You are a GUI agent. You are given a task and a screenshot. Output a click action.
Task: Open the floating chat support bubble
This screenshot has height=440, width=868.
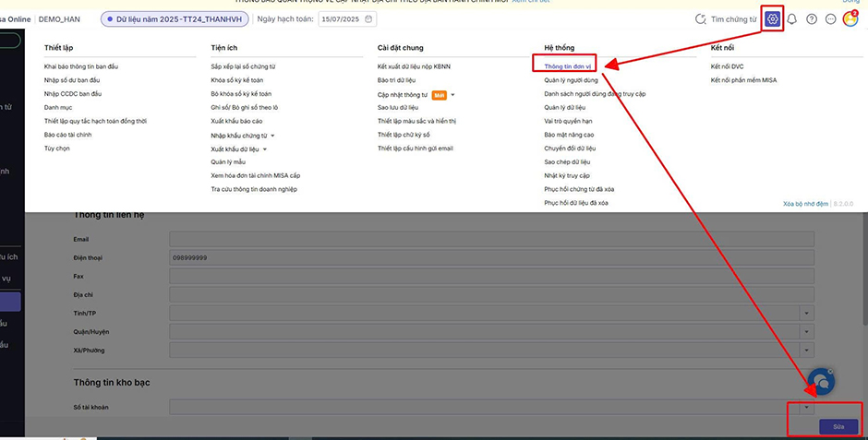[821, 381]
